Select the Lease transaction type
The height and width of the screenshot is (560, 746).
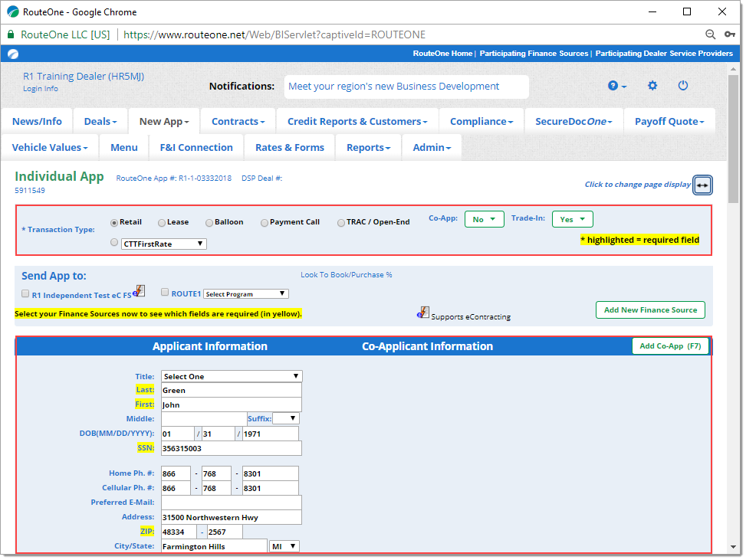(x=162, y=222)
